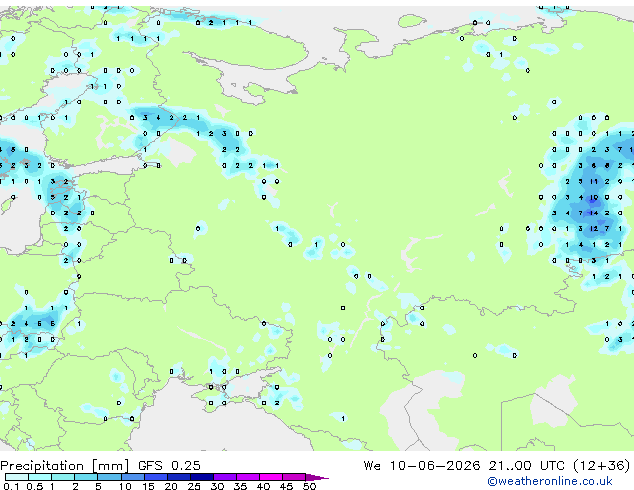Image resolution: width=634 pixels, height=490 pixels.
Task: Click the '21:00 UTC' forecast time
Action: click(526, 466)
